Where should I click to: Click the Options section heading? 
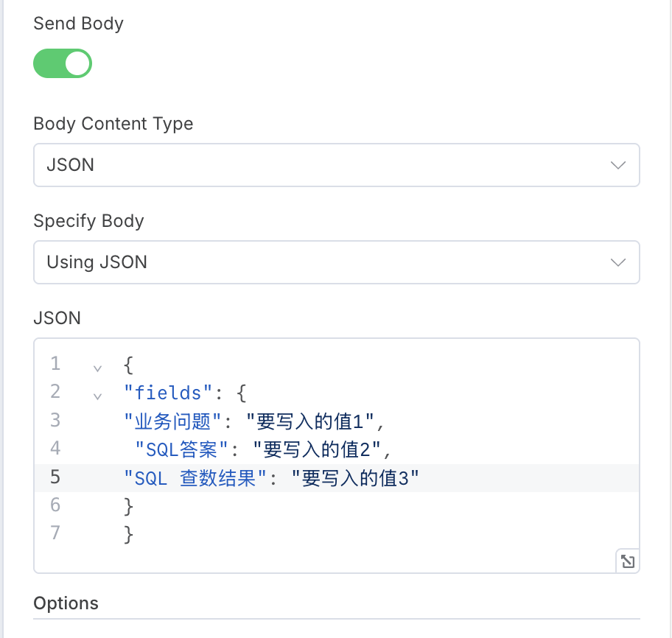click(66, 603)
